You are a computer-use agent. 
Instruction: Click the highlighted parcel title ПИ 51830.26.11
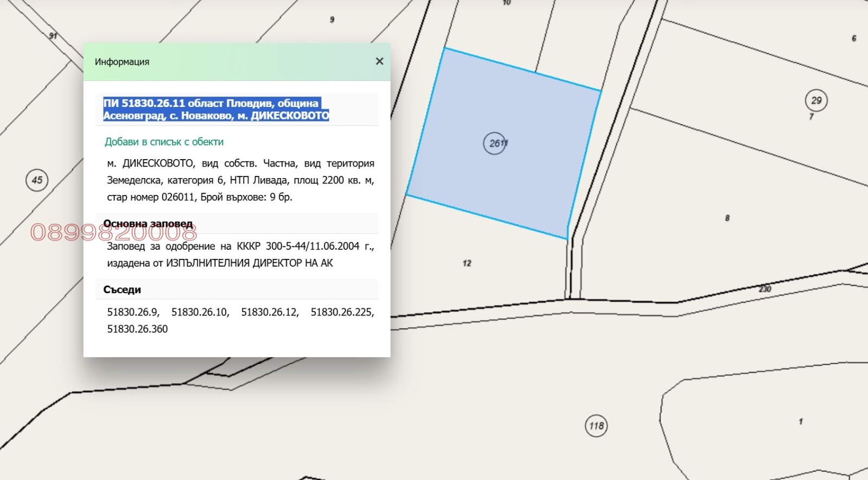click(x=216, y=109)
